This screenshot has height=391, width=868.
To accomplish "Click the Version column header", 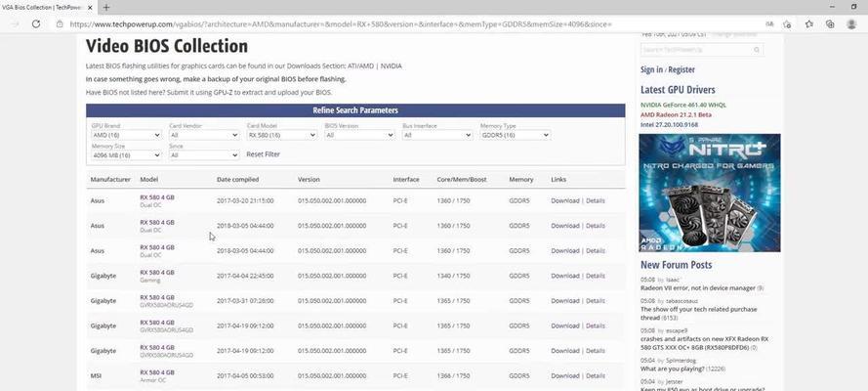I will pos(309,180).
